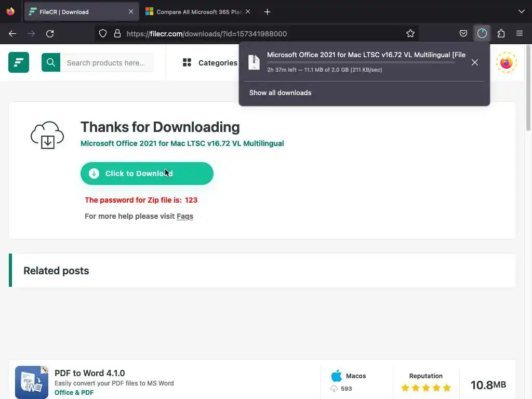Screen dimensions: 532x399
Task: Click the downloading file icon in panel
Action: point(254,62)
